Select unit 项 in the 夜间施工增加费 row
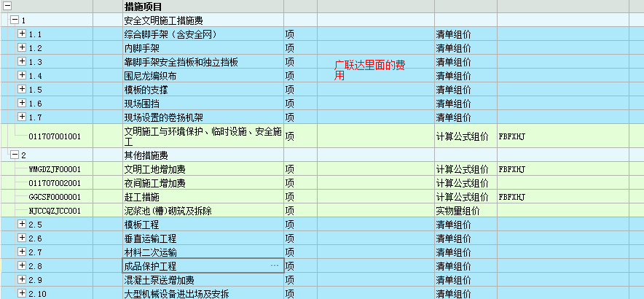 289,183
